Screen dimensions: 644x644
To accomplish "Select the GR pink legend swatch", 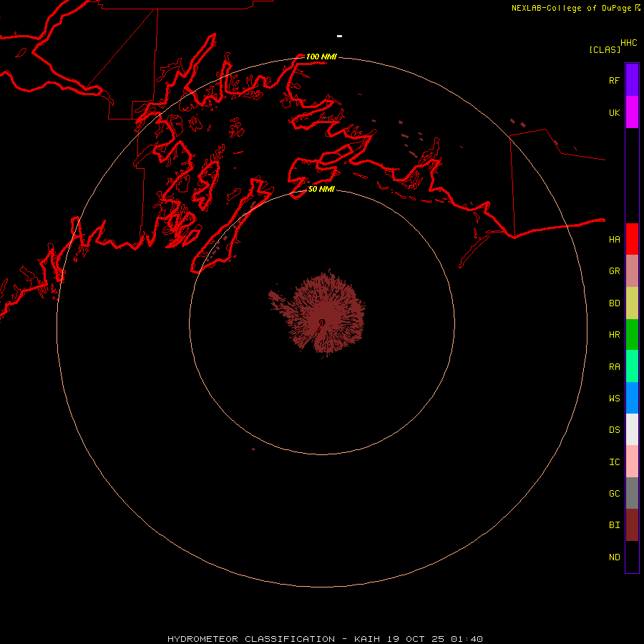I will tap(632, 270).
